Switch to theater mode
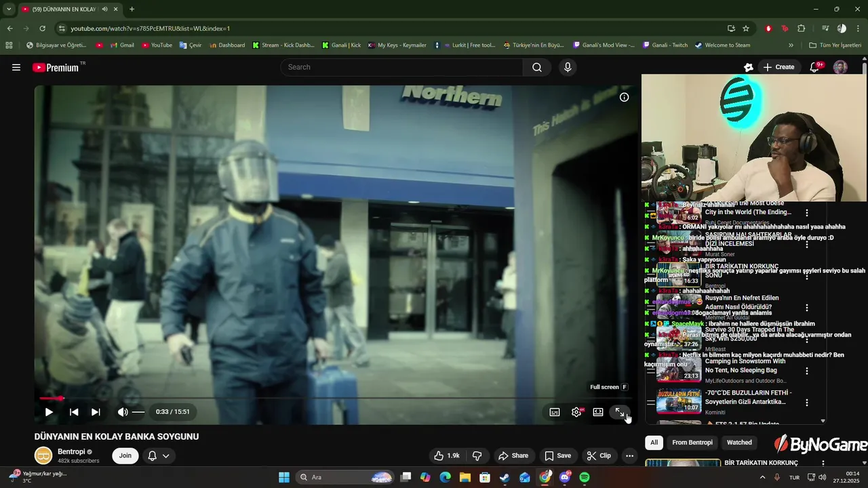Viewport: 868px width, 488px height. pos(598,412)
